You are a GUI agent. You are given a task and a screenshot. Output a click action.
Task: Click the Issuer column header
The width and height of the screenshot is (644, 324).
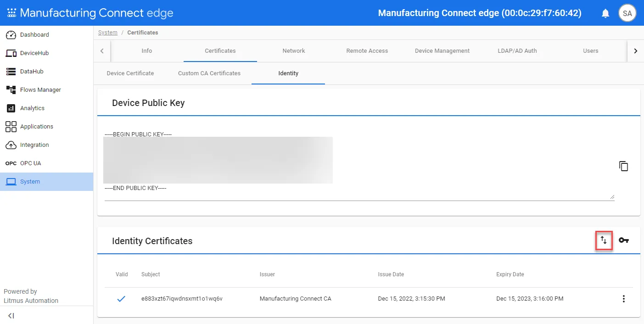[x=267, y=274]
